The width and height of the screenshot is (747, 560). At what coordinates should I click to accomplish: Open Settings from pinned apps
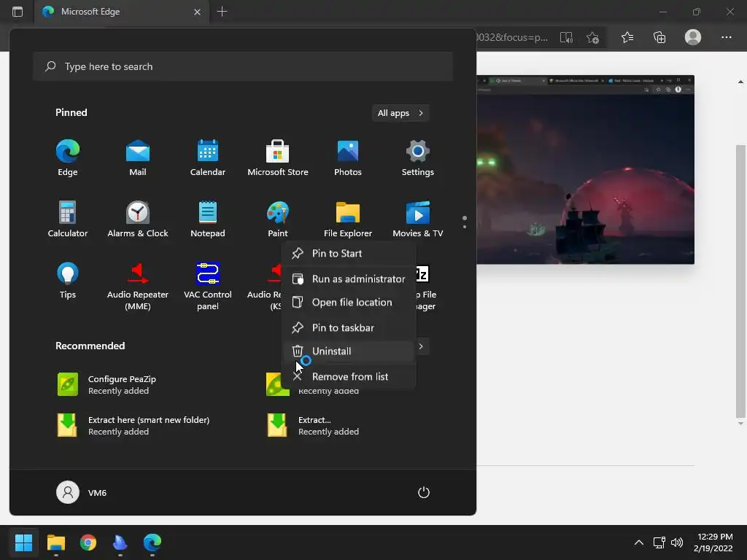(x=418, y=158)
